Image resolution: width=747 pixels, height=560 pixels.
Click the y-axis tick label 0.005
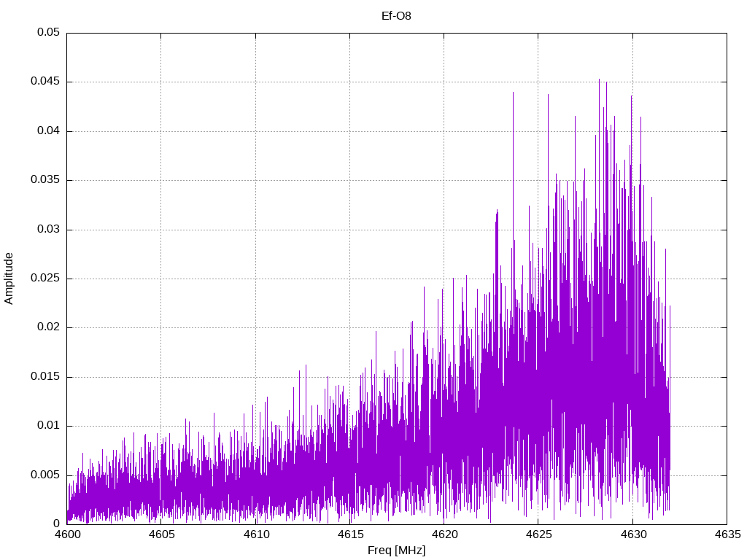tap(45, 475)
